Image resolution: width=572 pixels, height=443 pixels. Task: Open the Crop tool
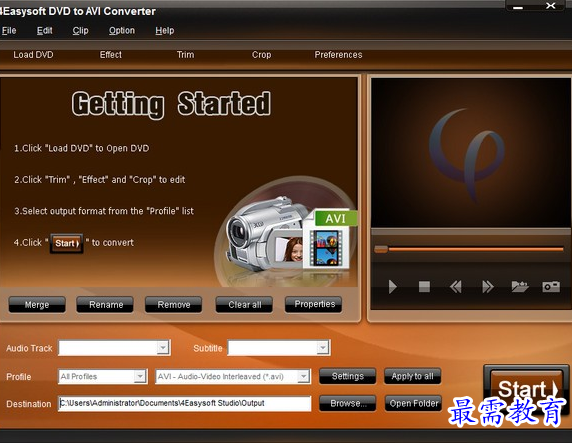[x=261, y=55]
